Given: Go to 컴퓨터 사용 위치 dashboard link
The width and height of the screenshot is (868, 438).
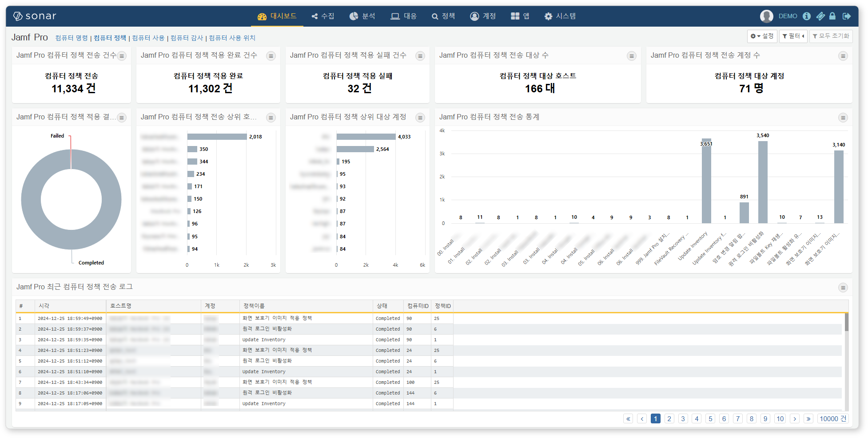Looking at the screenshot, I should pos(232,38).
